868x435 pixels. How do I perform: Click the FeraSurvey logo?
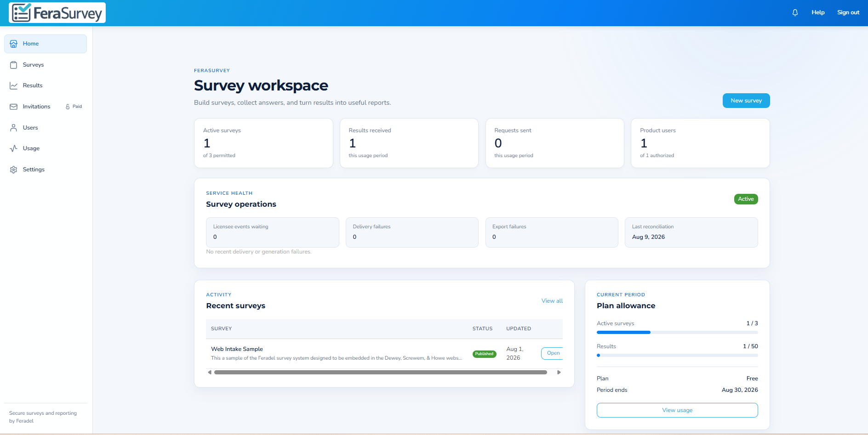point(57,13)
